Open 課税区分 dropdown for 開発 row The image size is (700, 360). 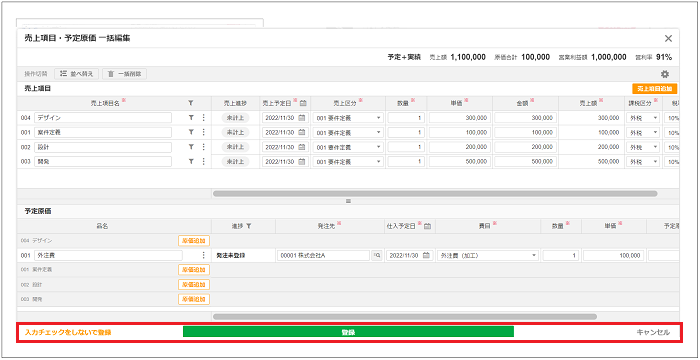[643, 161]
